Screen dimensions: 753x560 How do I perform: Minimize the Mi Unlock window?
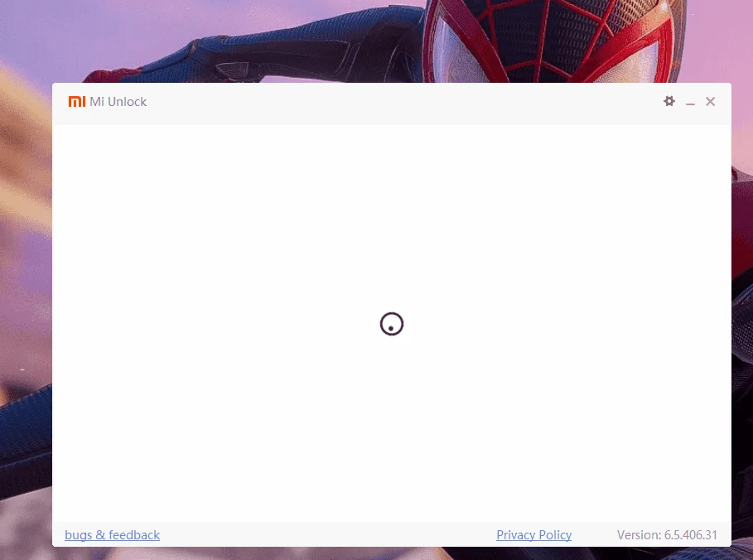(690, 104)
